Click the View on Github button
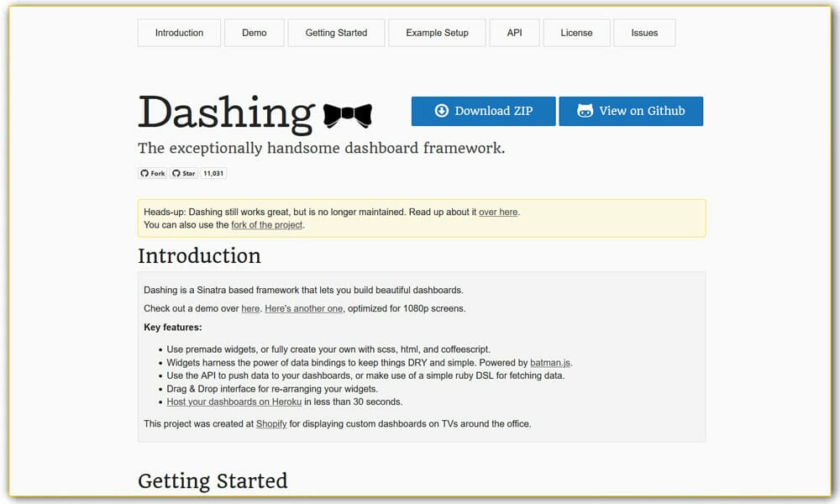Image resolution: width=840 pixels, height=504 pixels. pyautogui.click(x=631, y=110)
